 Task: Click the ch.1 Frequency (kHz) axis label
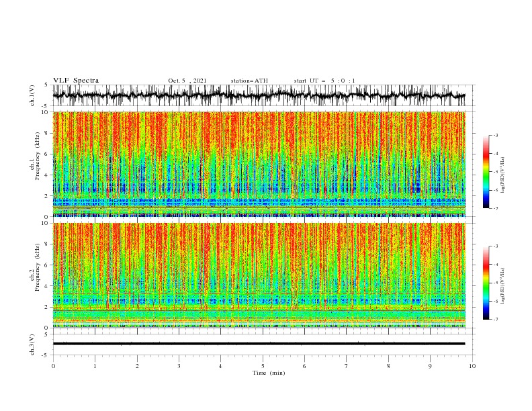35,156
